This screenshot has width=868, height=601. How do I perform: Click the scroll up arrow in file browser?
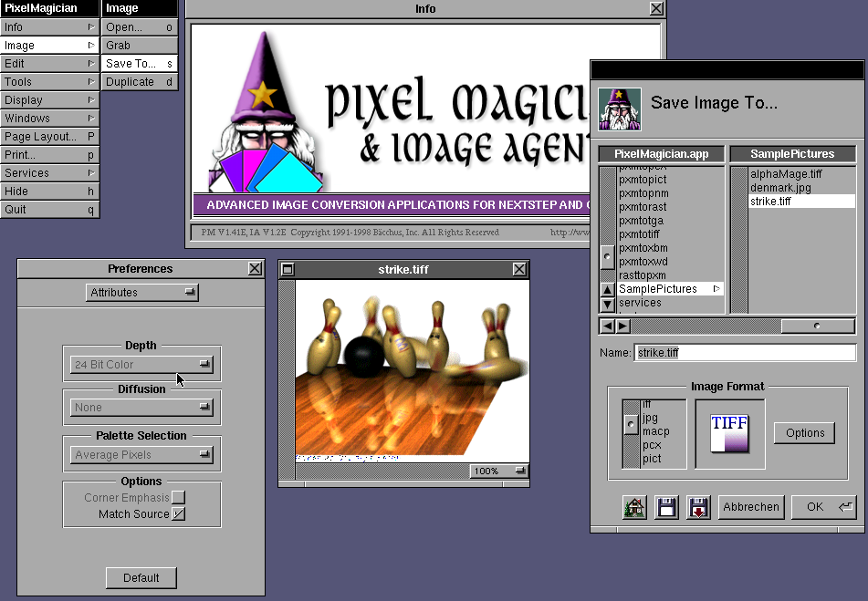pos(607,291)
